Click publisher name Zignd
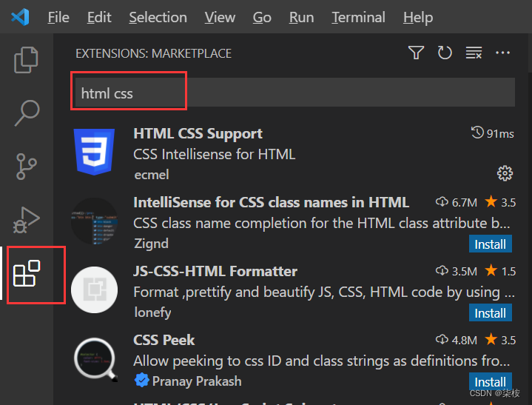 [151, 244]
